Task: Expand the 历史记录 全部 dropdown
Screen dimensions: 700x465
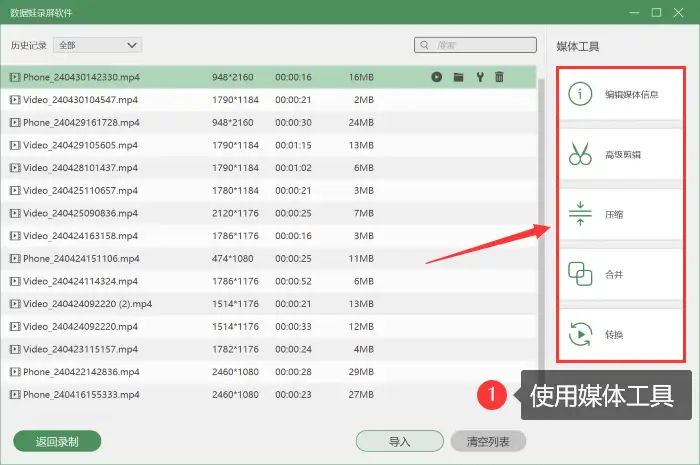Action: click(x=97, y=45)
